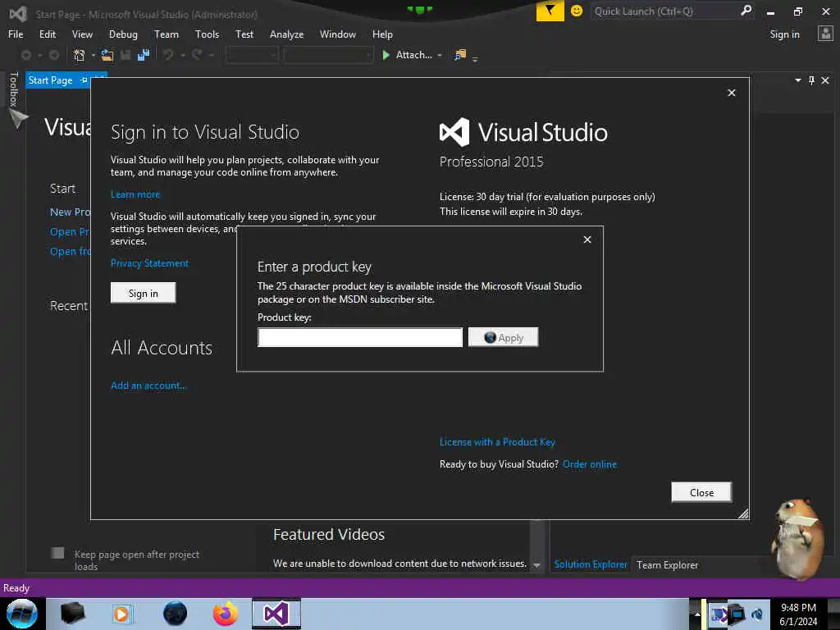
Task: Close the Enter a product key dialog
Action: pos(587,240)
